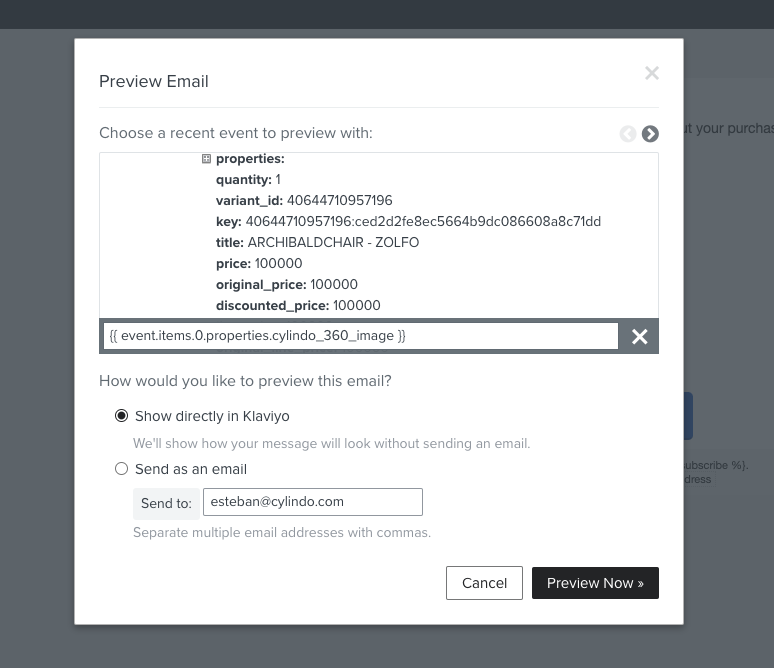Go to the next recent event
The image size is (774, 668).
[650, 134]
